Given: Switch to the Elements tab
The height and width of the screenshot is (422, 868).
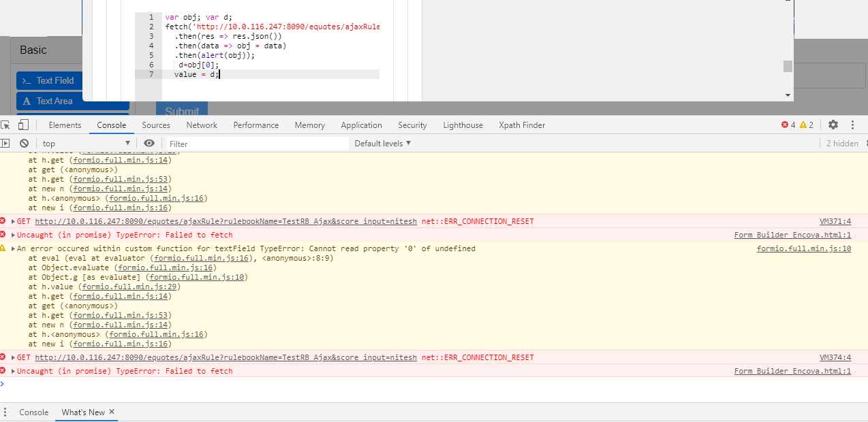Looking at the screenshot, I should click(x=65, y=125).
